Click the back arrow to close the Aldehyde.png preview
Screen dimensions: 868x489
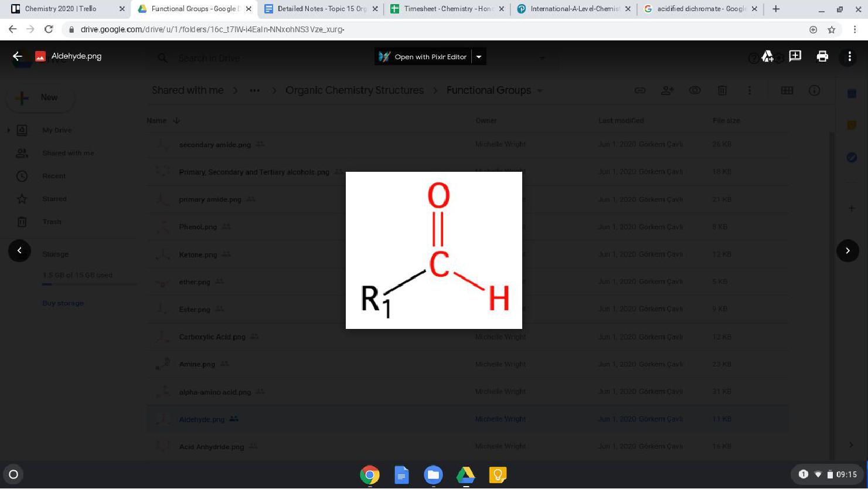[17, 56]
